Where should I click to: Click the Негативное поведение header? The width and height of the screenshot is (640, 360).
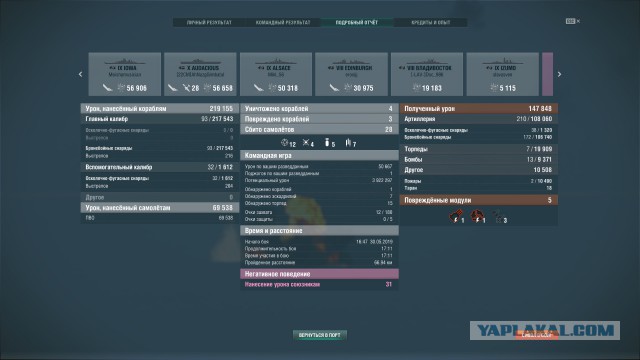point(319,274)
